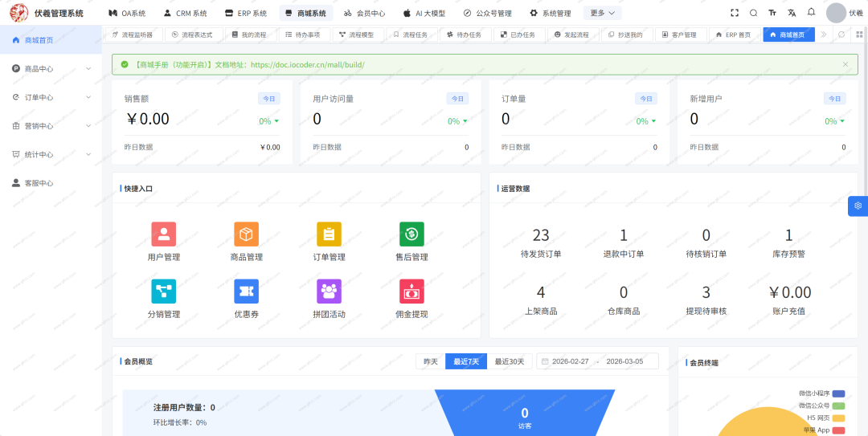
Task: Toggle 微信公众号 legend color swatch
Action: point(838,406)
